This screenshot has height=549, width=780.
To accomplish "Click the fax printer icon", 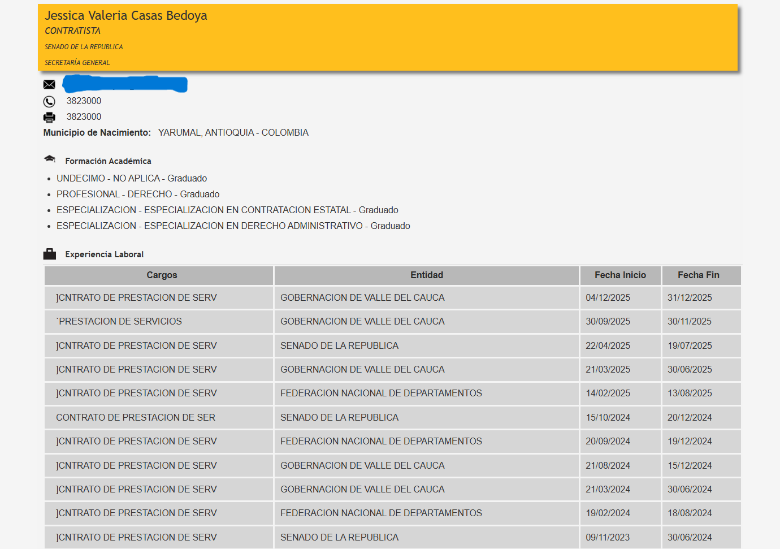I will 49,117.
